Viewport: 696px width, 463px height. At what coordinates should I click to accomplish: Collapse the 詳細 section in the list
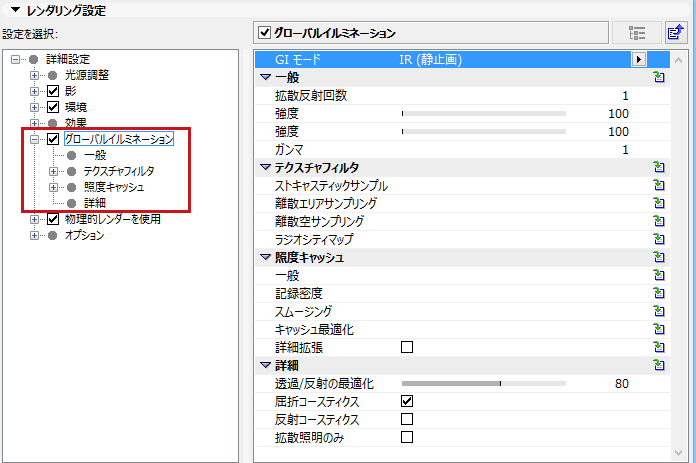coord(265,365)
